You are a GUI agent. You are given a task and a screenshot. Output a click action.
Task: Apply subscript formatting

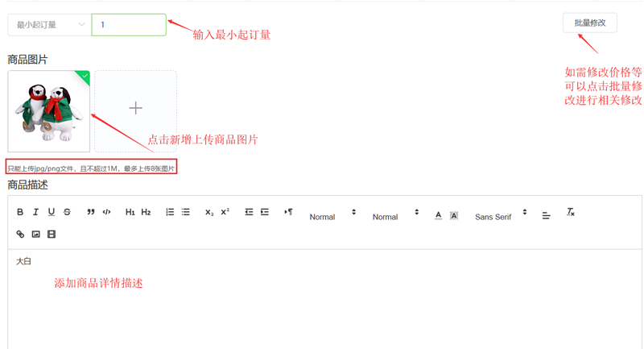(209, 212)
